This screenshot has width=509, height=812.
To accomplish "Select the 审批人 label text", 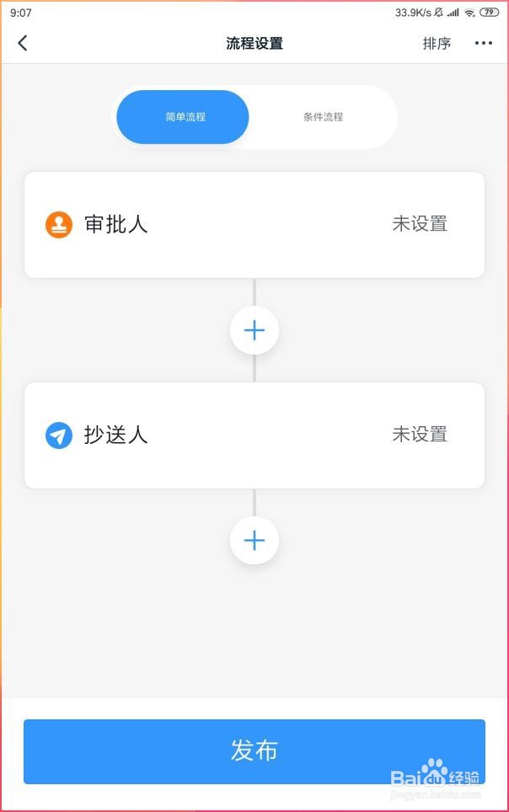I will point(116,225).
